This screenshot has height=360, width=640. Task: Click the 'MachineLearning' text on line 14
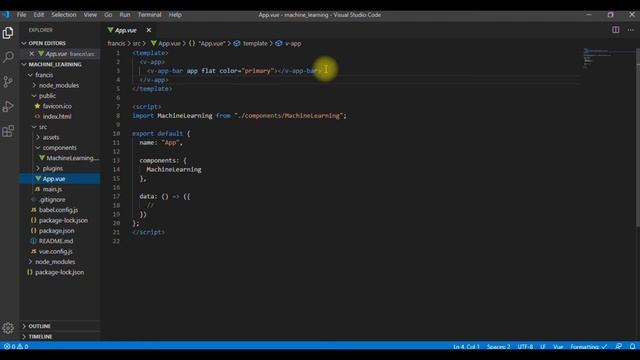click(x=174, y=169)
